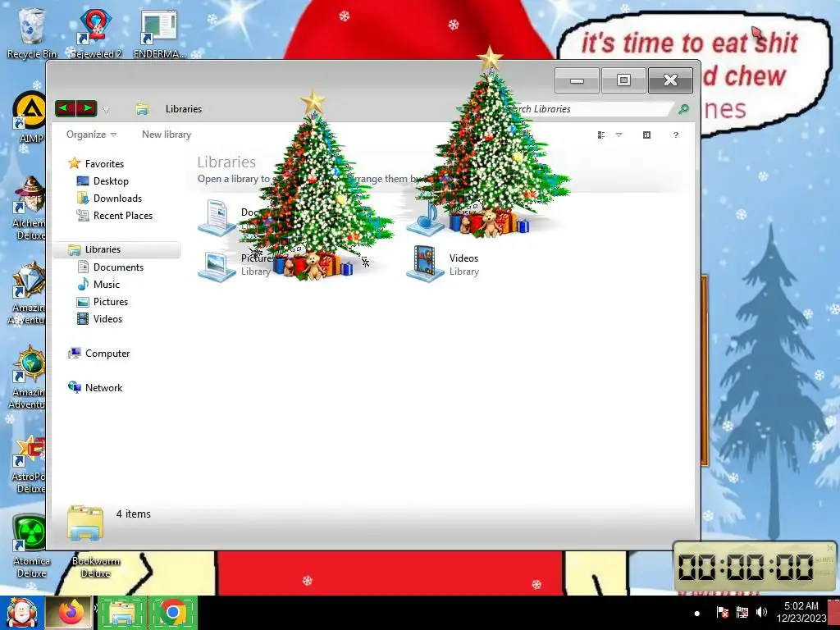Select Computer in navigation pane

click(x=107, y=354)
